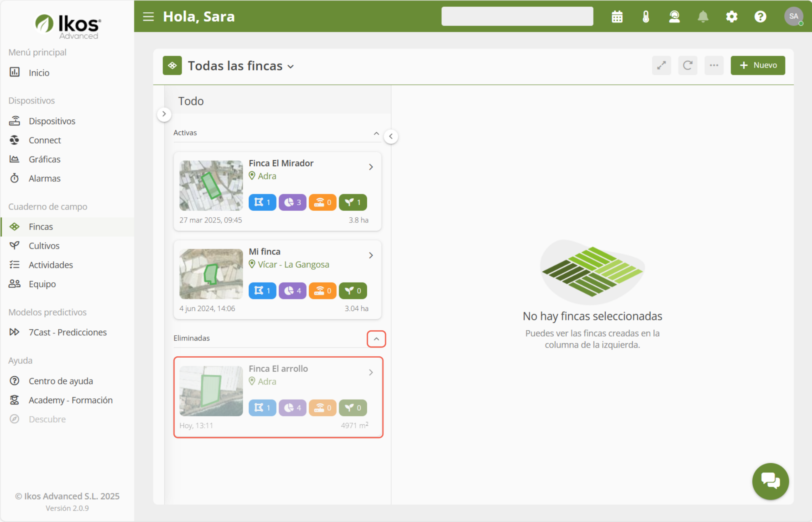Click the expand fullscreen arrows icon
Screen dimensions: 812x522
tap(661, 65)
